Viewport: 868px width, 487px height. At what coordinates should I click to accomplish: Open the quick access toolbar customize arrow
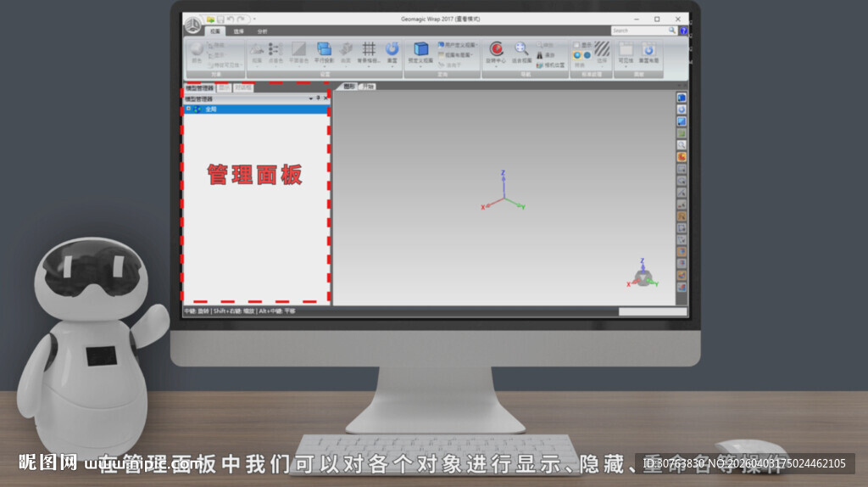(x=254, y=20)
